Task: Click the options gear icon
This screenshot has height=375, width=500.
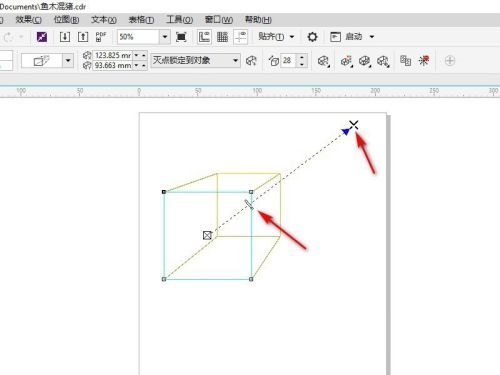Action: (312, 37)
